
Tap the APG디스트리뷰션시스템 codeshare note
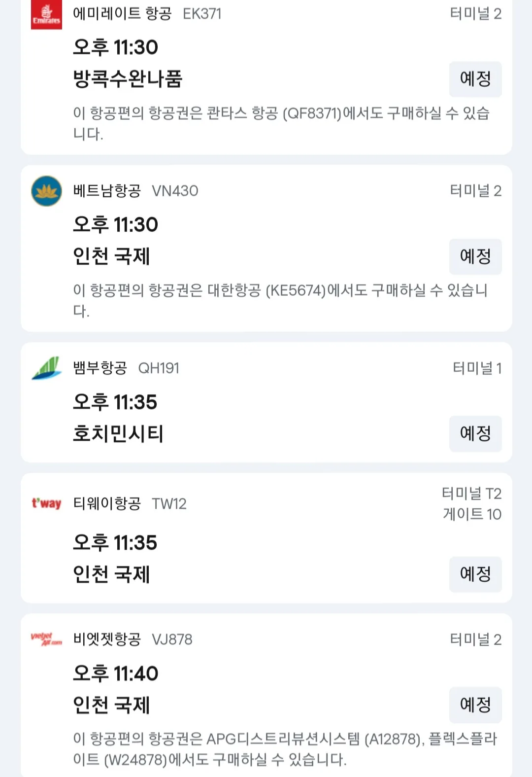pyautogui.click(x=285, y=749)
